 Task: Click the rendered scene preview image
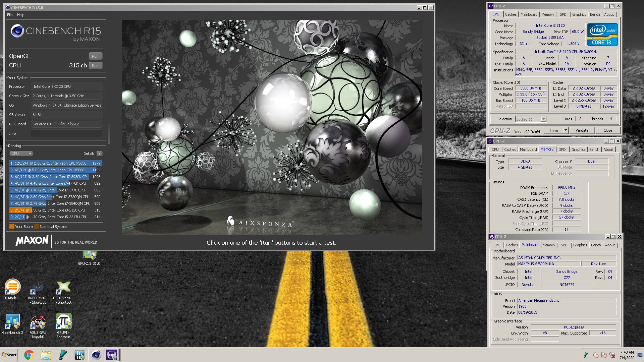(x=272, y=127)
